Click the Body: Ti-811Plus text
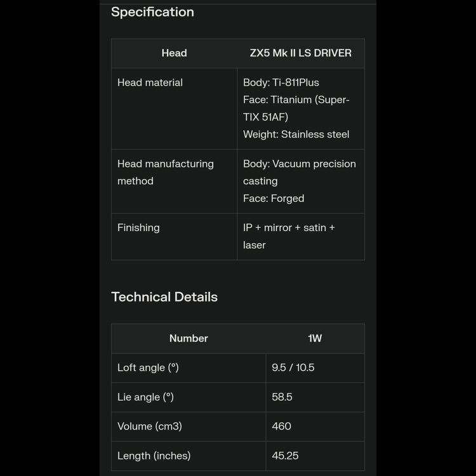Image resolution: width=476 pixels, height=476 pixels. click(x=281, y=83)
